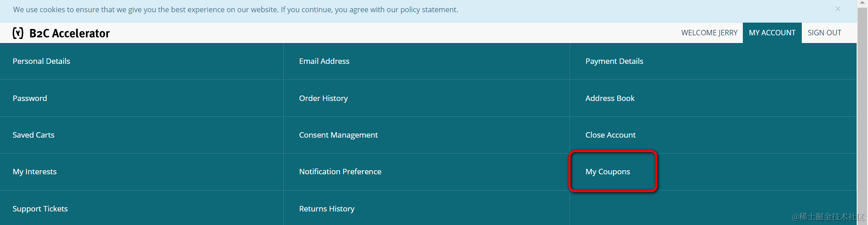Open the My Account menu
Image resolution: width=868 pixels, height=225 pixels.
(772, 33)
